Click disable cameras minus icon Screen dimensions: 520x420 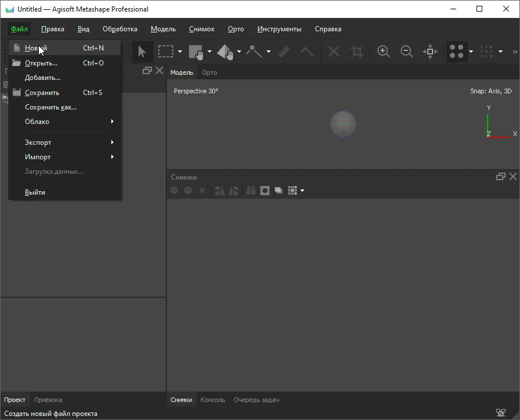[x=188, y=191]
